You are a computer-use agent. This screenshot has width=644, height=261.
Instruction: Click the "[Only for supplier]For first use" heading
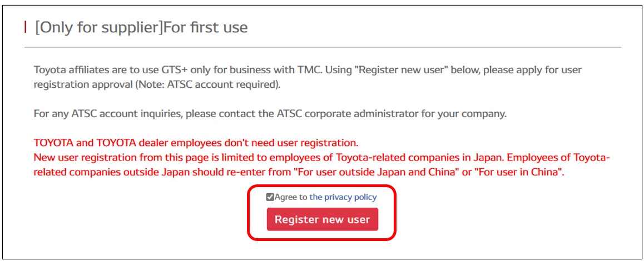[x=141, y=27]
